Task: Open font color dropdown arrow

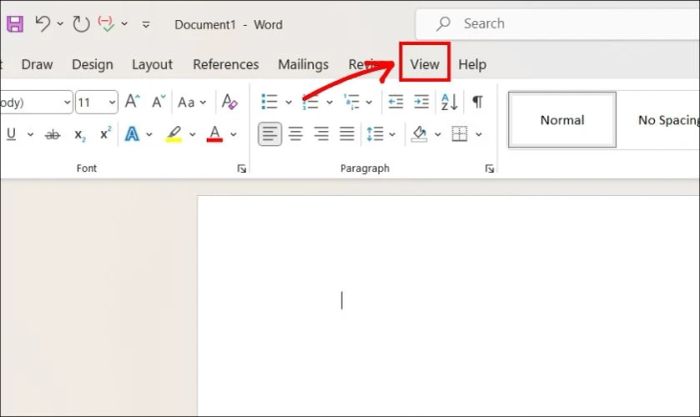Action: [x=233, y=134]
